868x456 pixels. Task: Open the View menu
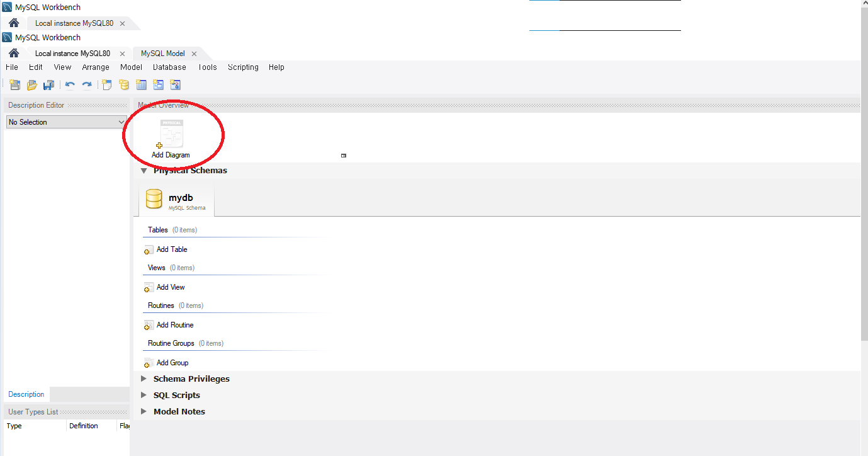tap(62, 67)
